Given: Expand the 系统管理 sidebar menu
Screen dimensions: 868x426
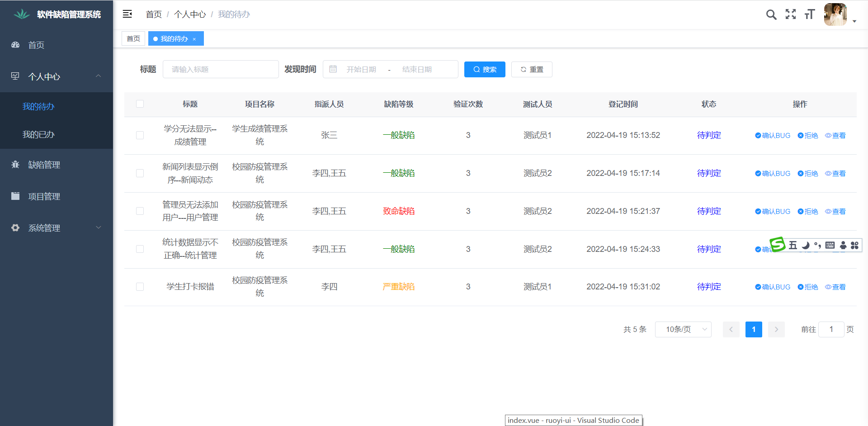Looking at the screenshot, I should 57,228.
